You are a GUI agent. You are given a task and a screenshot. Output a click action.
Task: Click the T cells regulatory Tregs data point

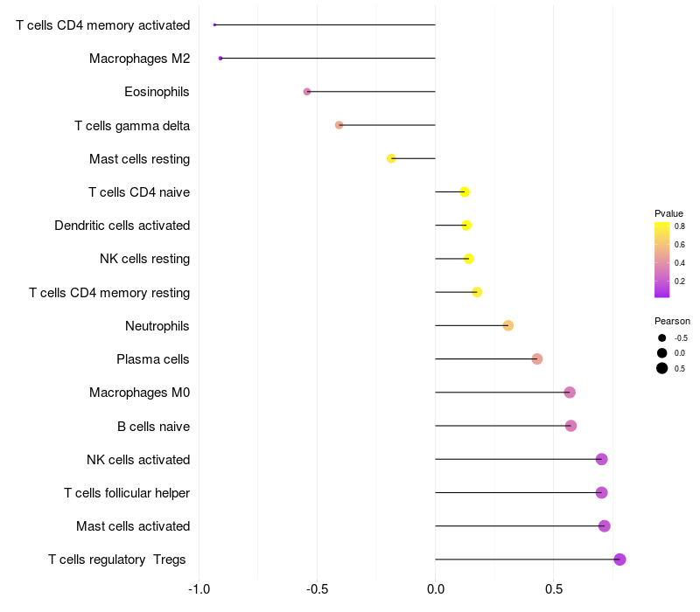pyautogui.click(x=619, y=560)
